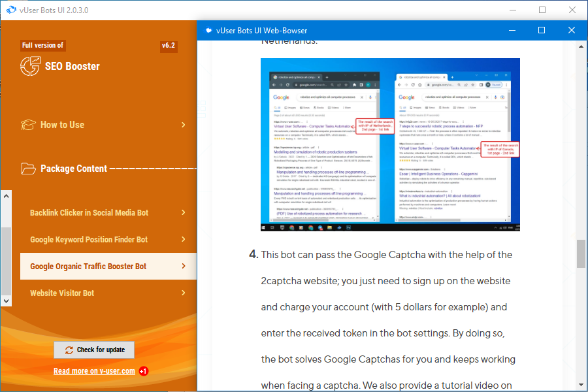This screenshot has height=392, width=588.
Task: Open the Read more on v-user.com link
Action: click(94, 371)
